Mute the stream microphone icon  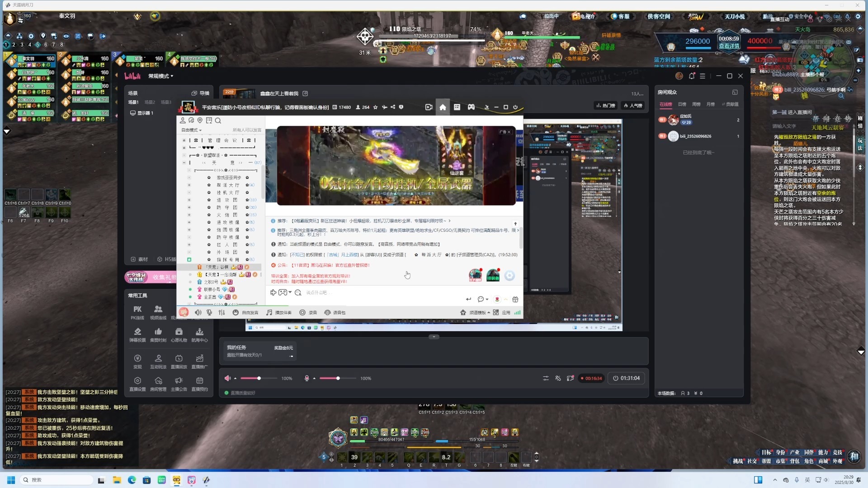coord(307,378)
